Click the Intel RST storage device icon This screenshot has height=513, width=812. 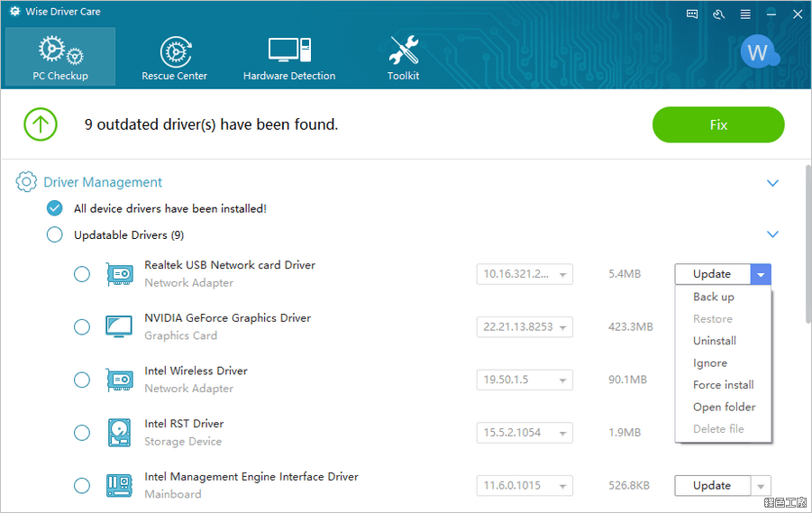tap(120, 433)
